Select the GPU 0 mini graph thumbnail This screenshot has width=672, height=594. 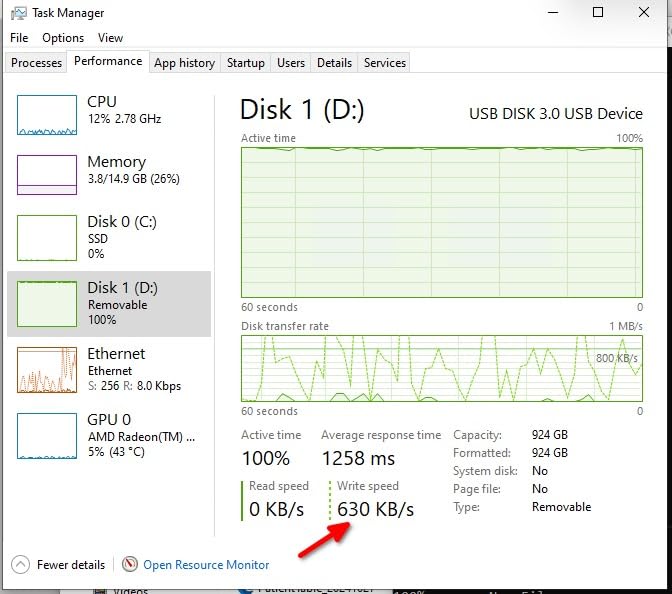(x=47, y=436)
